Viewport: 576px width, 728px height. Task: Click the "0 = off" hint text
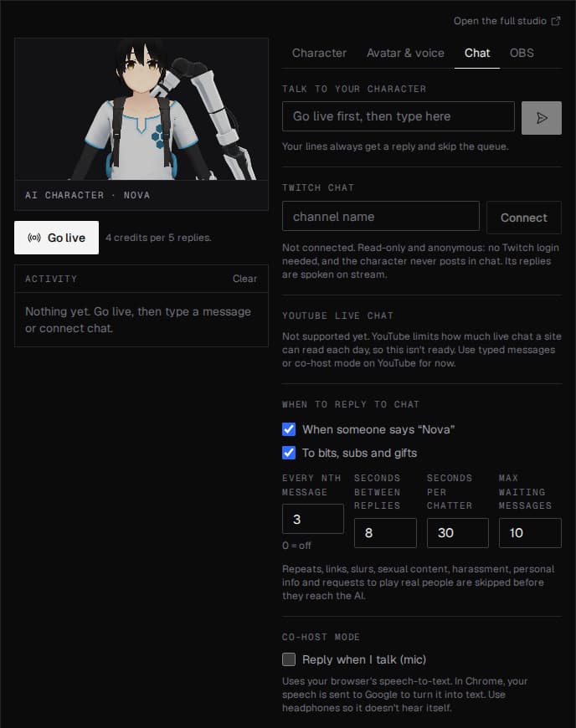coord(296,546)
